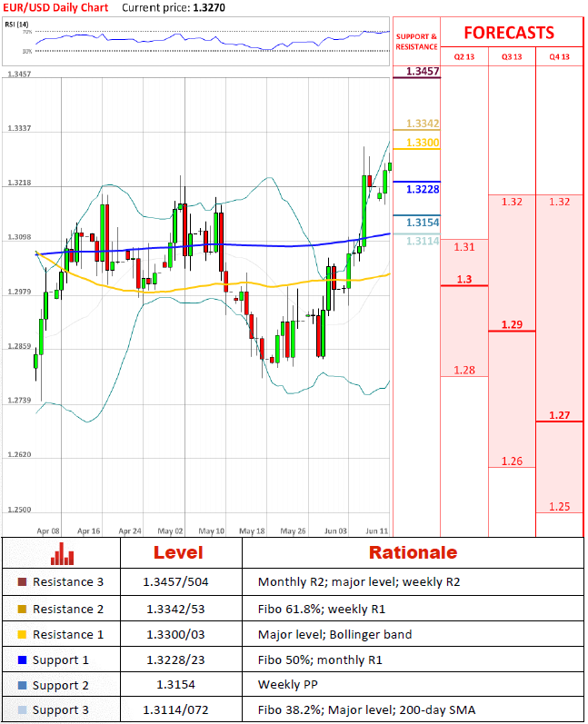The height and width of the screenshot is (724, 588).
Task: Click the Q2 13 bold forecast 1.3
Action: pyautogui.click(x=464, y=280)
